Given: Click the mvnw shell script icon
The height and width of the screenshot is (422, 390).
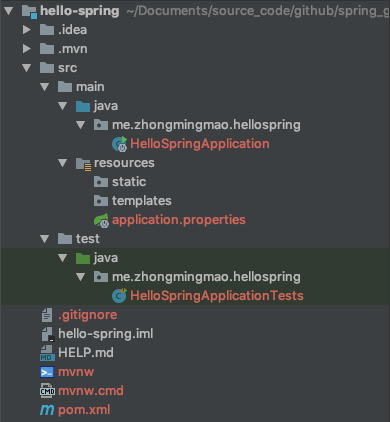Looking at the screenshot, I should [47, 372].
